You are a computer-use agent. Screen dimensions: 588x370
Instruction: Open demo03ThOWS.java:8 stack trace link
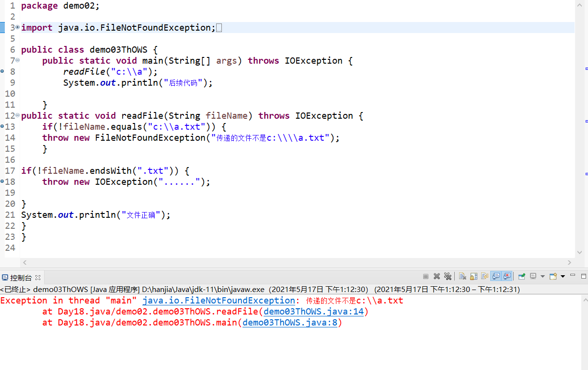(x=290, y=323)
